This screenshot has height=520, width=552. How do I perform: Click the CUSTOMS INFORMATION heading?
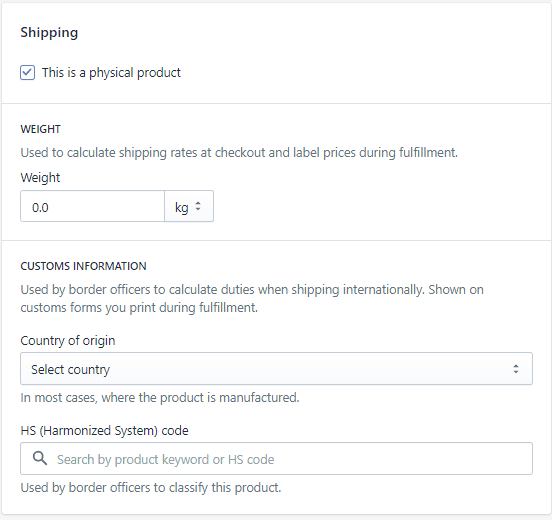click(83, 266)
